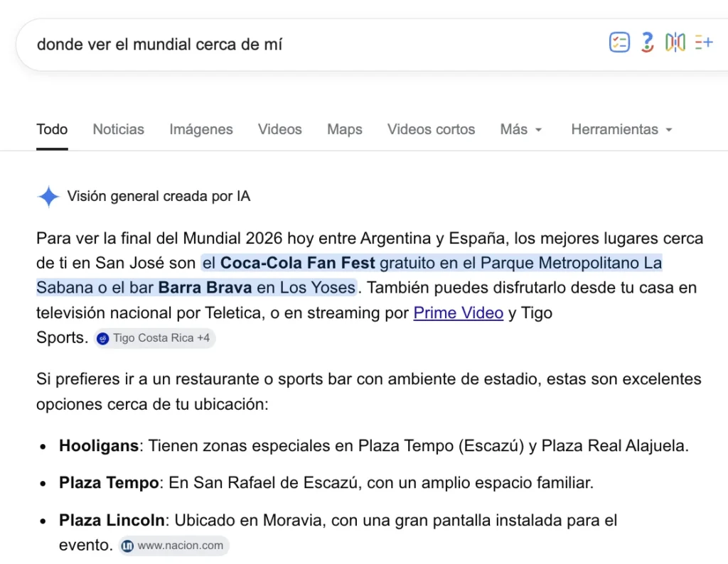The width and height of the screenshot is (728, 564).
Task: Click the add-to-list plus icon
Action: (x=703, y=42)
